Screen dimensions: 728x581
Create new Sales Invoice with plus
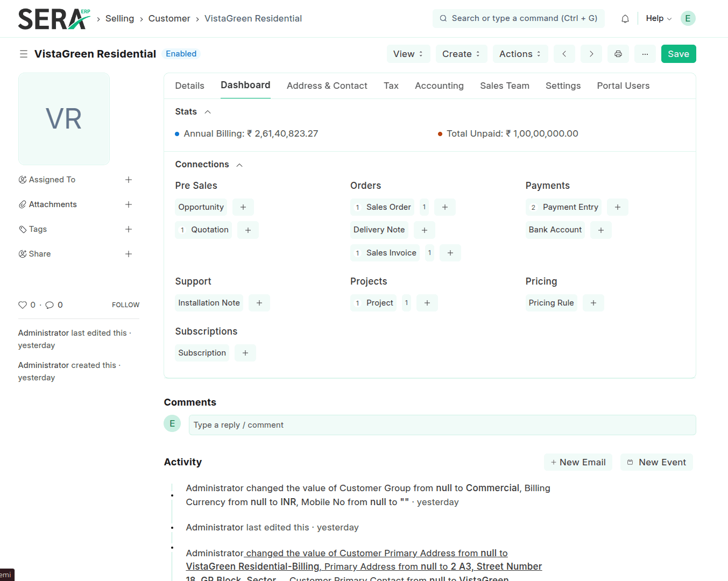pos(450,253)
